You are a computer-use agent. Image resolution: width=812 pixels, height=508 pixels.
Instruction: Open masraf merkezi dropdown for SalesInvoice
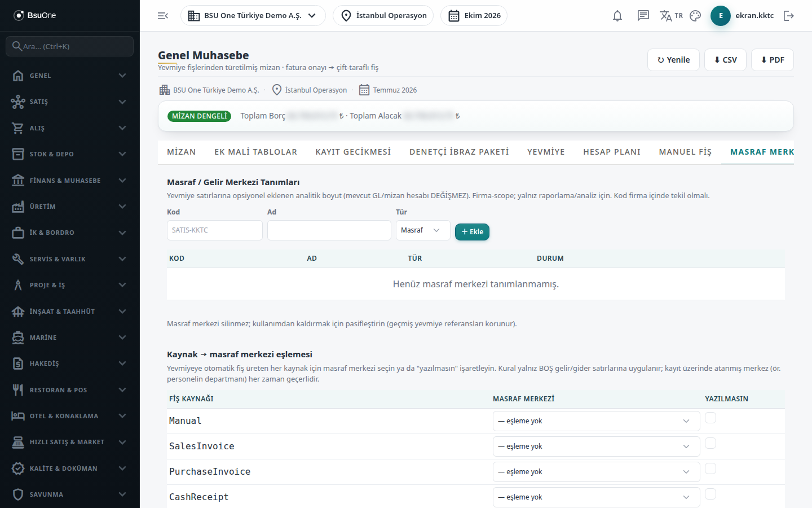[x=596, y=446]
